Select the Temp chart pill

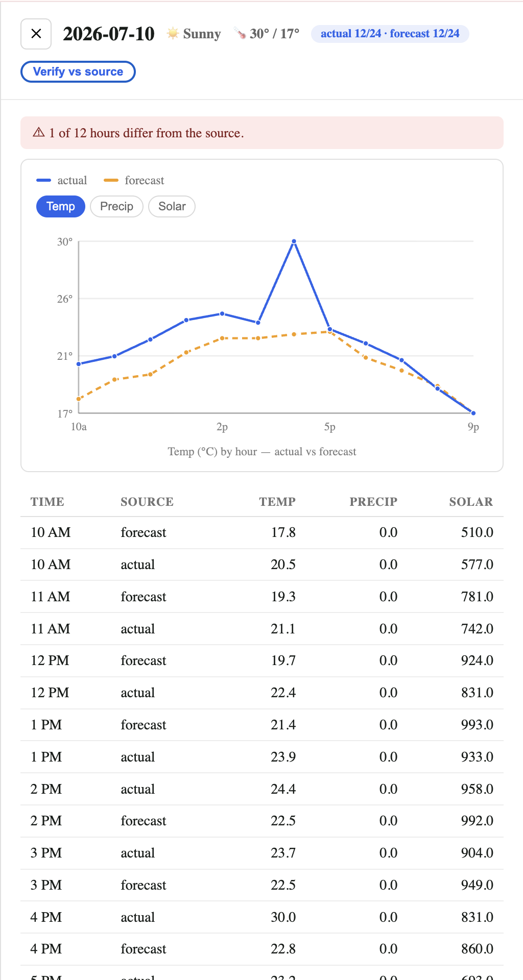click(x=61, y=206)
